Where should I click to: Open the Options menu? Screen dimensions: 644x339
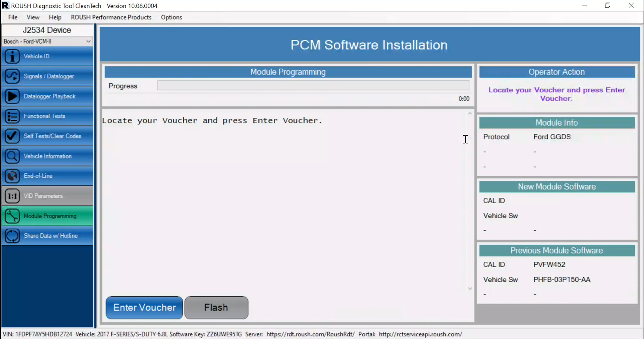point(171,17)
